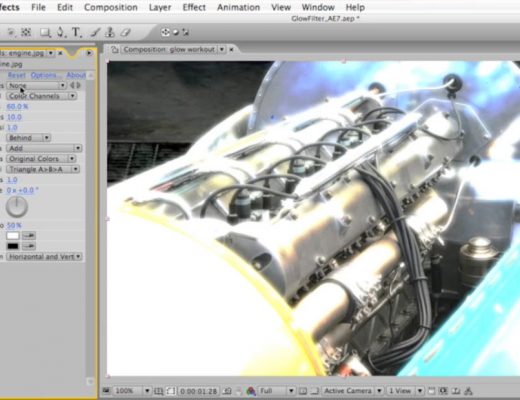520x400 pixels.
Task: Open the Effect menu
Action: 194,7
